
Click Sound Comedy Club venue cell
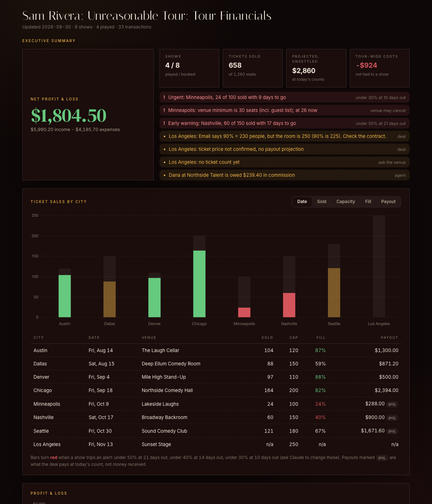pyautogui.click(x=165, y=431)
